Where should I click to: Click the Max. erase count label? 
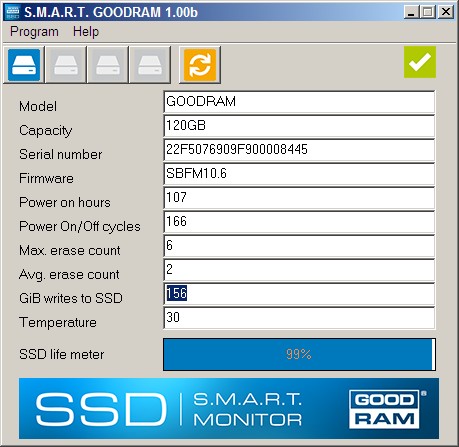(x=70, y=251)
